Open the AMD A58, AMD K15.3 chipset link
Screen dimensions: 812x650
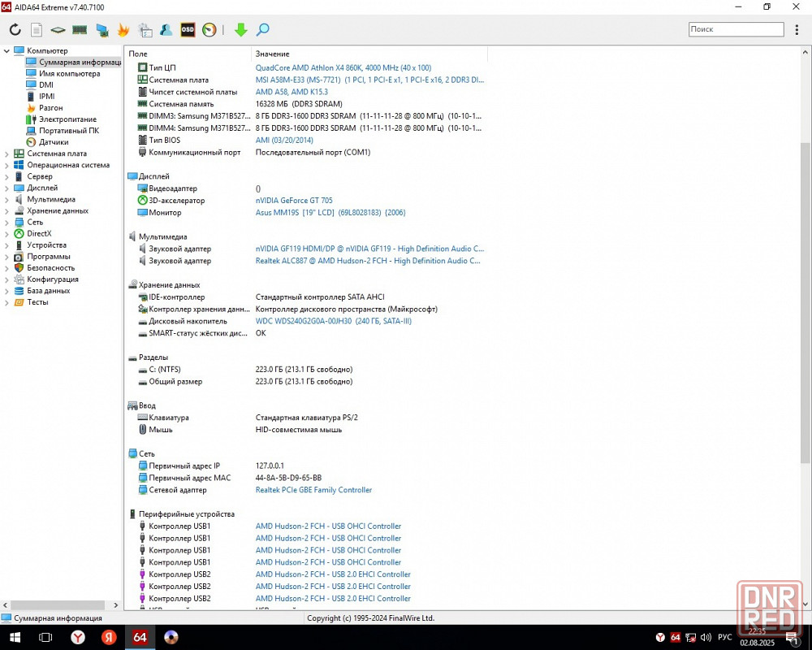coord(292,92)
